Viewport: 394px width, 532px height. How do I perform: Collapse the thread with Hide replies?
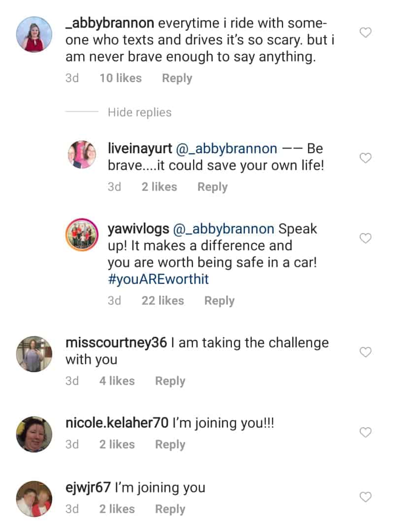pyautogui.click(x=139, y=112)
